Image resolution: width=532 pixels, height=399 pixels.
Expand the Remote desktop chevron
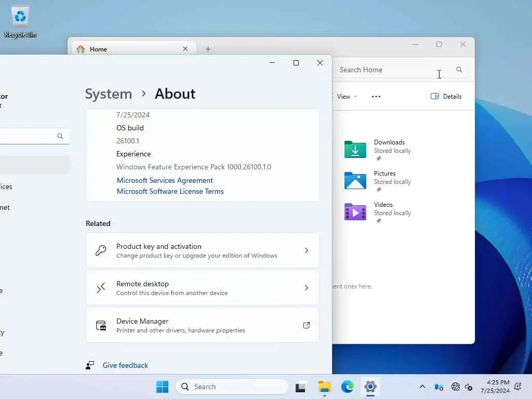click(307, 288)
